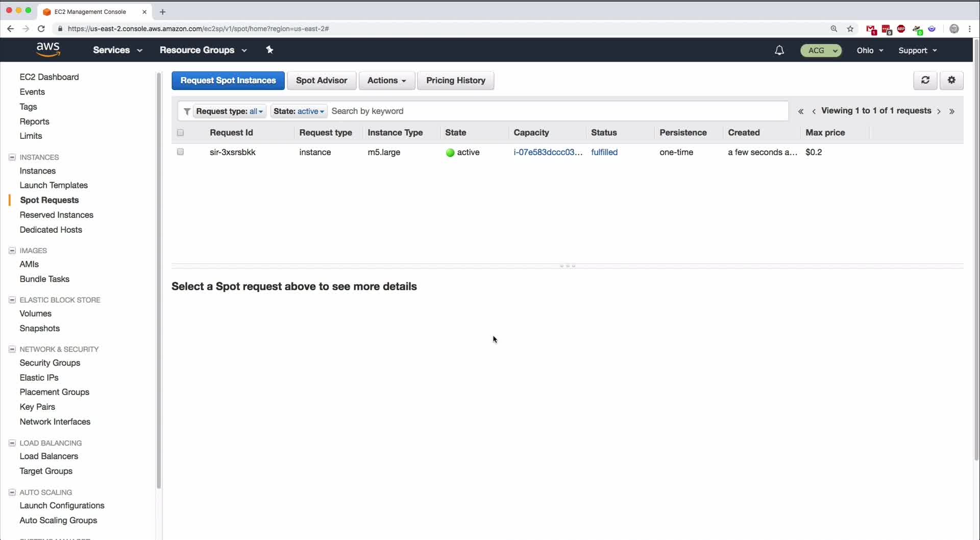
Task: Open the Resource Groups menu
Action: (x=203, y=50)
